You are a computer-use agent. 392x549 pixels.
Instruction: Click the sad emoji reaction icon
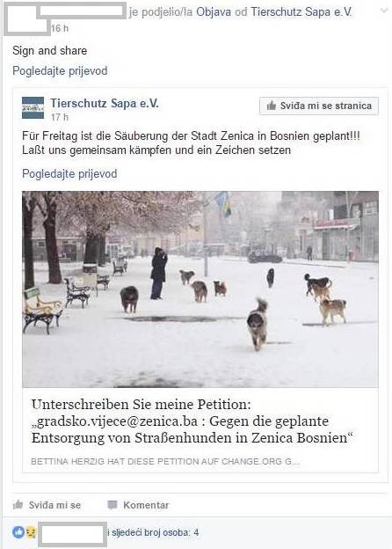pyautogui.click(x=31, y=532)
